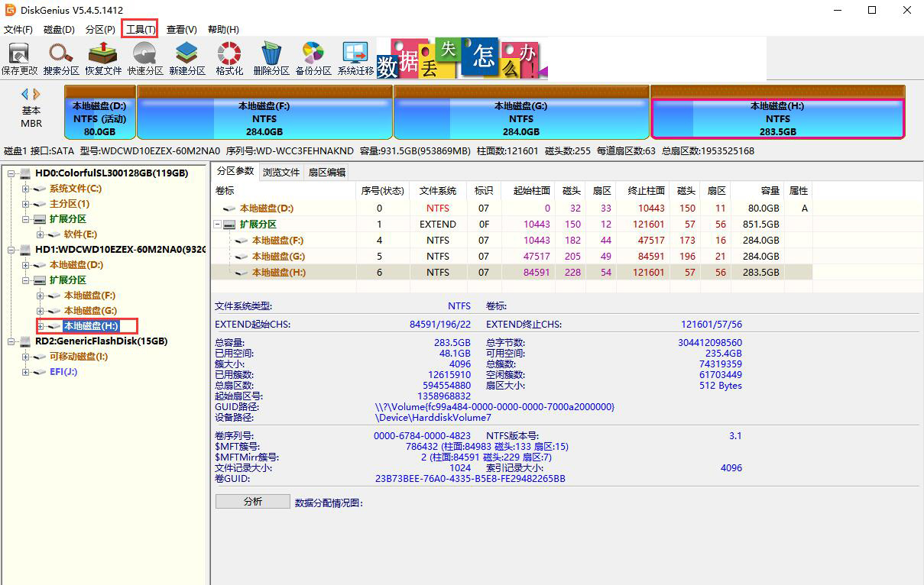Viewport: 924px width, 585px height.
Task: Select the 格式化 format tool
Action: coord(229,57)
